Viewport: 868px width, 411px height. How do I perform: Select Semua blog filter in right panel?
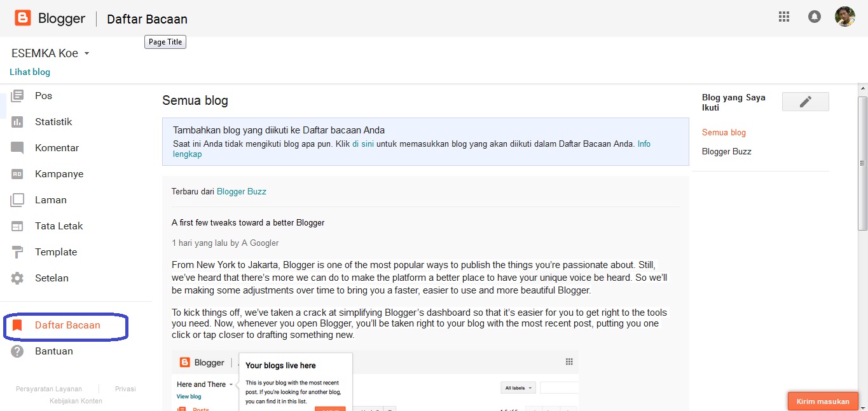[724, 133]
